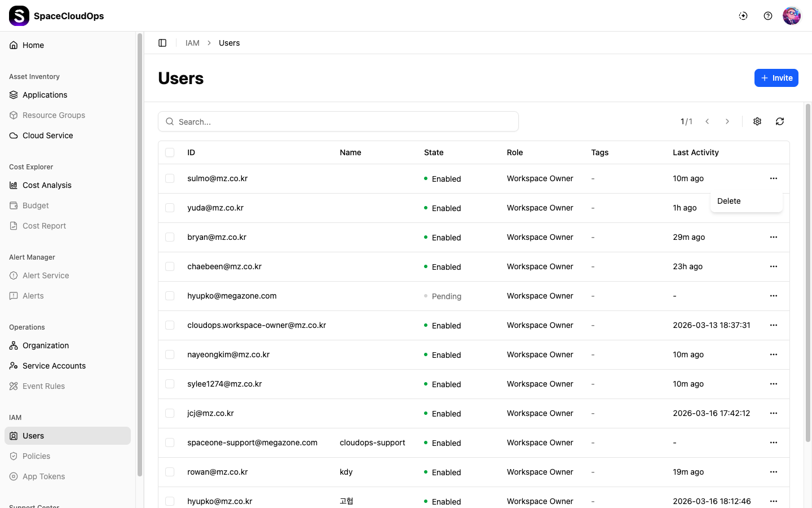The width and height of the screenshot is (812, 508).
Task: Click the SpaceCloudOps logo
Action: click(x=19, y=16)
